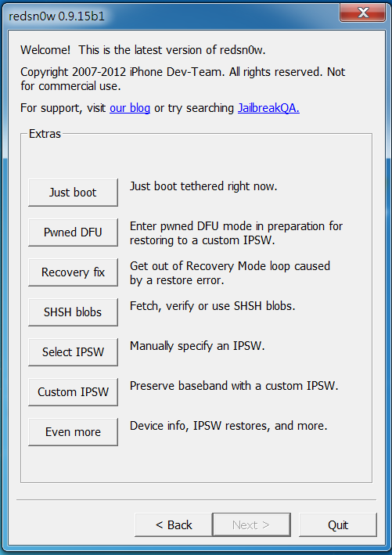Image resolution: width=392 pixels, height=555 pixels.
Task: Click 'Get out of Recovery Mode loop' text
Action: (x=230, y=273)
